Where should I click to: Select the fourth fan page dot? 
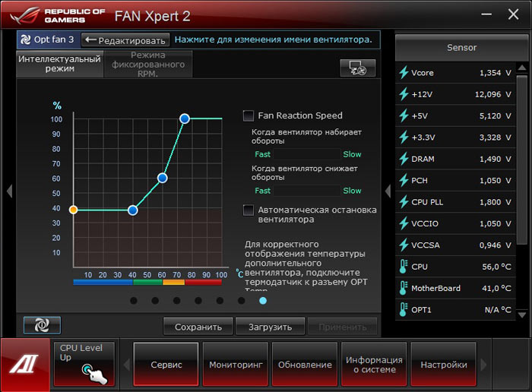198,300
